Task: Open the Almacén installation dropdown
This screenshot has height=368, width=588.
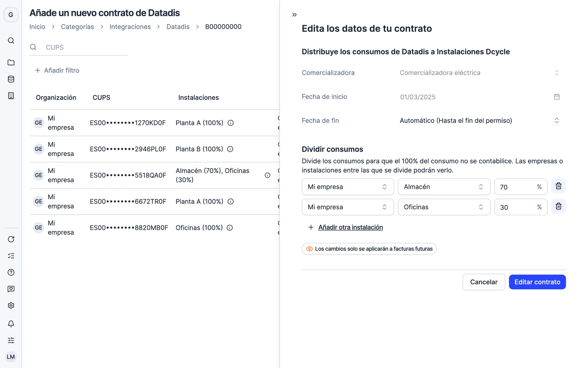Action: click(444, 187)
